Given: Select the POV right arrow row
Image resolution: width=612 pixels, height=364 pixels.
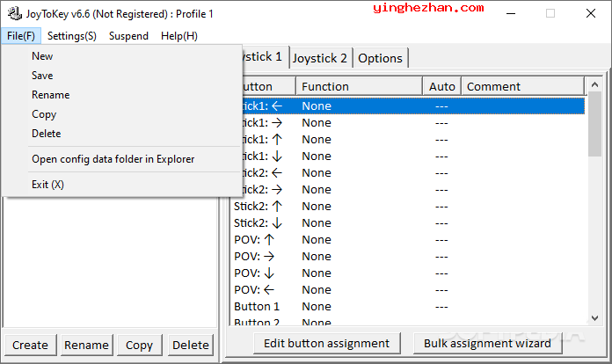Looking at the screenshot, I should tap(408, 257).
